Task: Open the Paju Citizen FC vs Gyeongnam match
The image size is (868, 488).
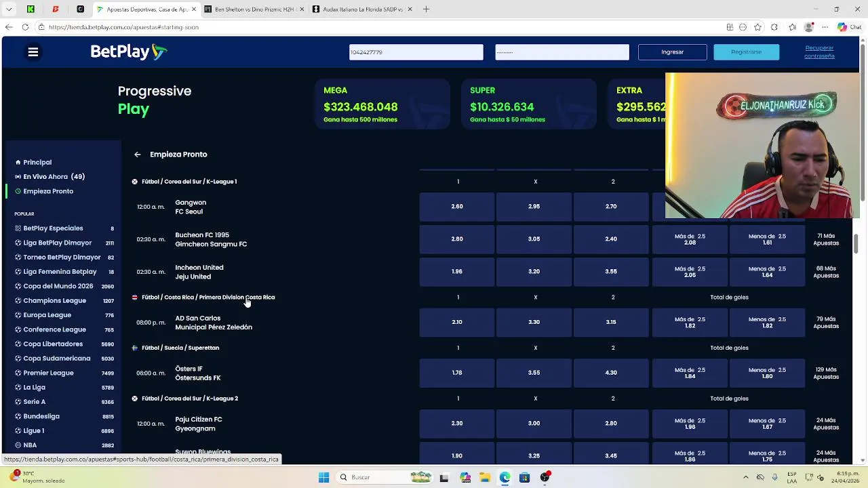Action: click(199, 424)
